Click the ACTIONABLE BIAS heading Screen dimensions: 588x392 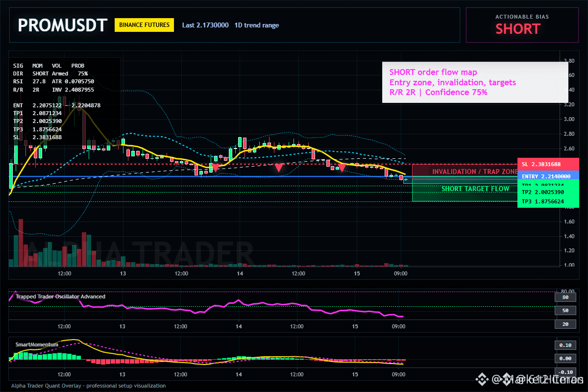(x=522, y=17)
